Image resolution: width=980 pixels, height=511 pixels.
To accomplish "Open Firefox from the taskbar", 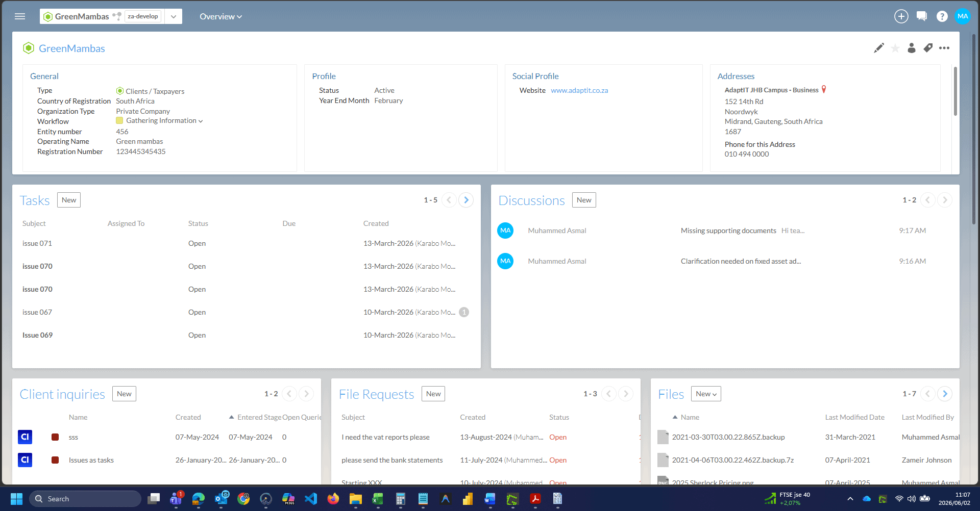I will [333, 499].
